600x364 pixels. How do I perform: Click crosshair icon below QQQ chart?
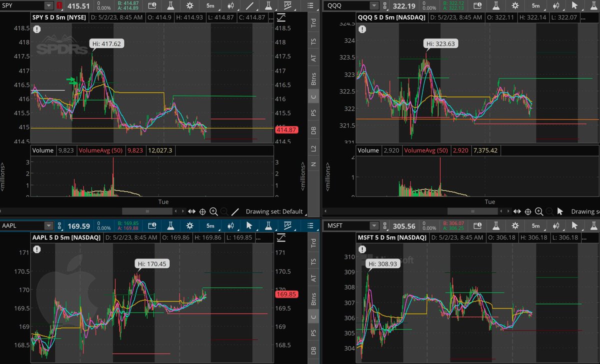pos(527,211)
